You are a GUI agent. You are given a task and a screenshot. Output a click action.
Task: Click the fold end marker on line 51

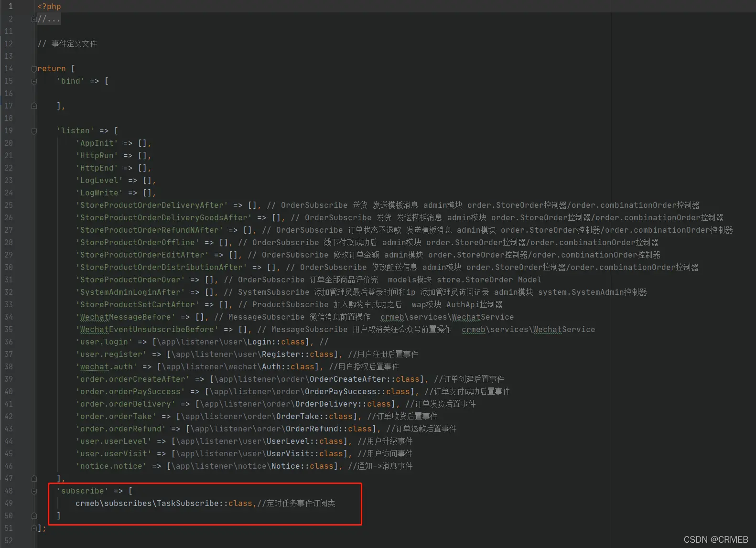[x=34, y=528]
